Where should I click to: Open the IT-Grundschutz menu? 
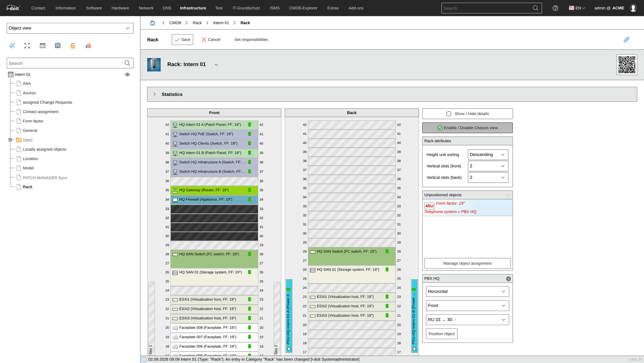246,8
